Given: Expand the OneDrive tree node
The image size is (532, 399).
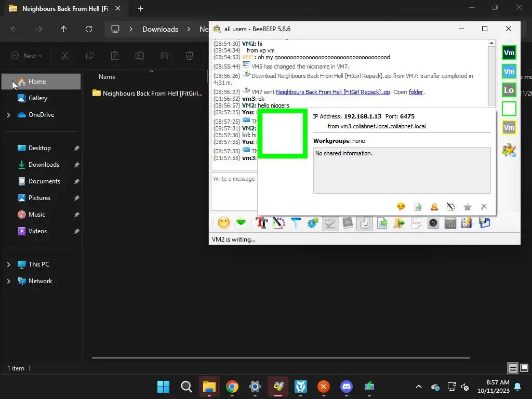Looking at the screenshot, I should (x=8, y=115).
